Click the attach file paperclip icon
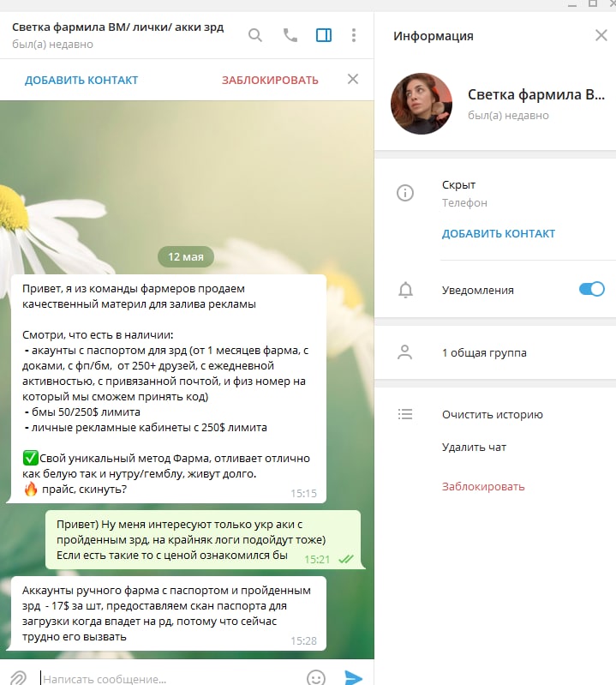Image resolution: width=616 pixels, height=685 pixels. click(x=18, y=678)
